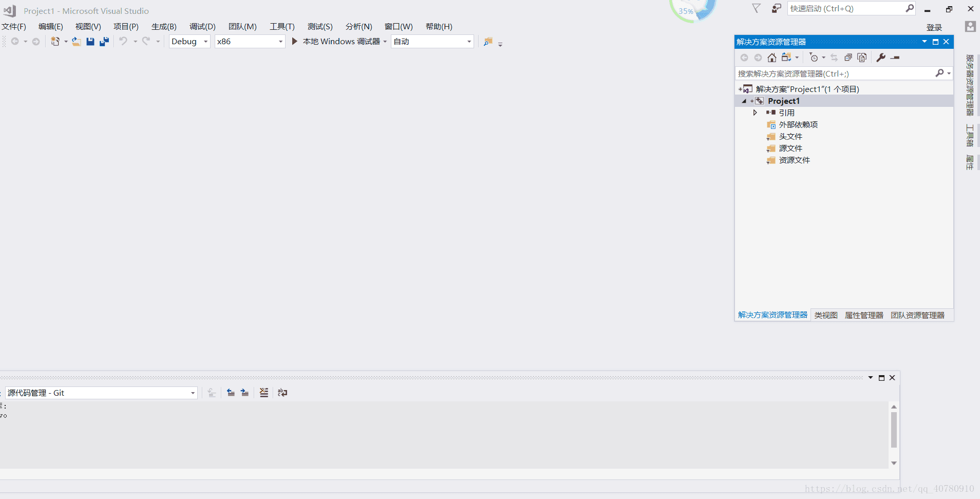Open the 生成(B) menu

point(164,27)
